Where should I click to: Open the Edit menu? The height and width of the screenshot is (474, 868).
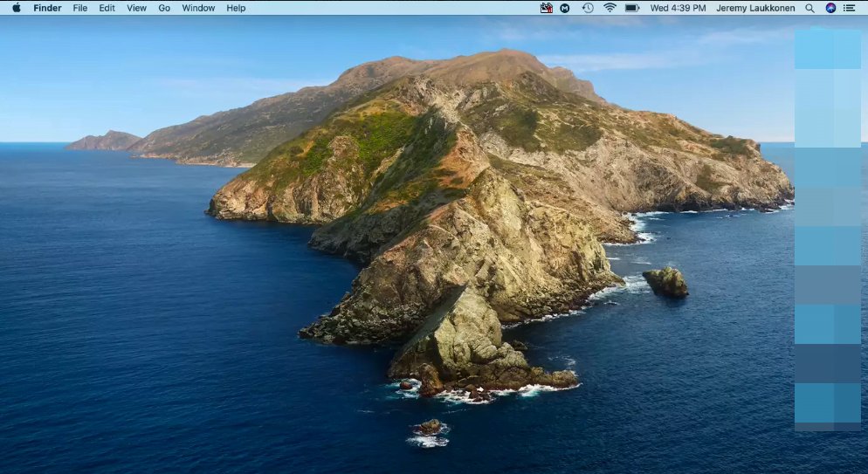pos(107,8)
